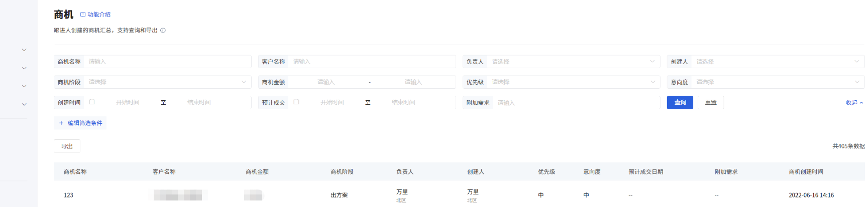Image resolution: width=868 pixels, height=207 pixels.
Task: Click 编辑筛选条件 to edit filters
Action: pyautogui.click(x=80, y=123)
